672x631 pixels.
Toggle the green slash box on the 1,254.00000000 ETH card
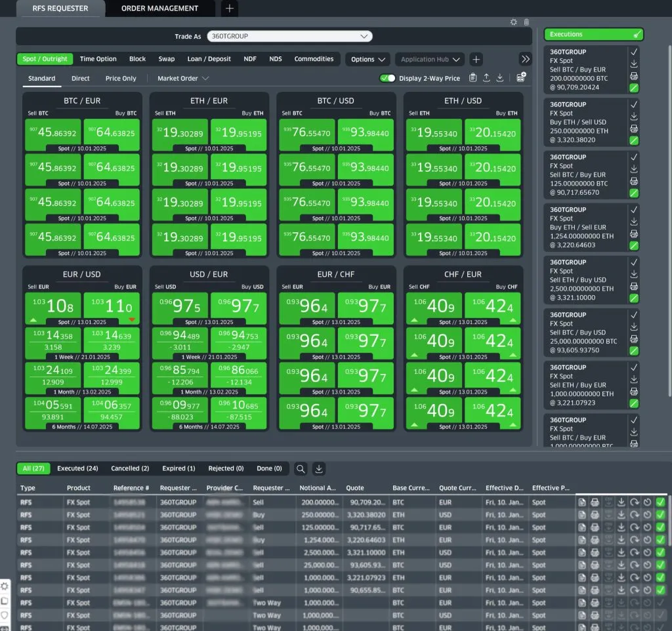coord(634,245)
